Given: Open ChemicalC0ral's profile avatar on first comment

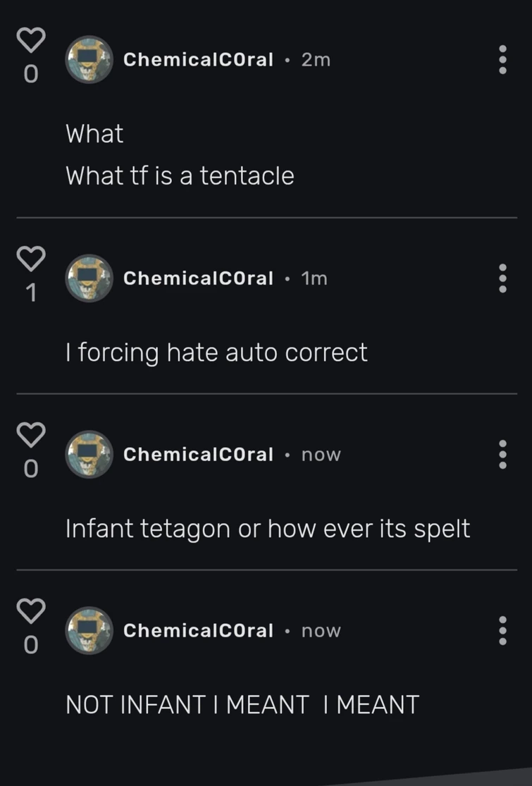Looking at the screenshot, I should coord(89,60).
